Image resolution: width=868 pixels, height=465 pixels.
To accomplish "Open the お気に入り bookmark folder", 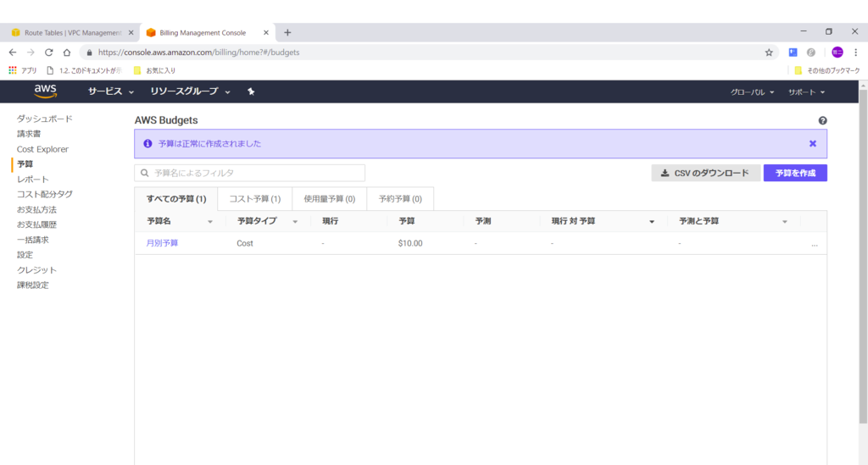I will (154, 71).
